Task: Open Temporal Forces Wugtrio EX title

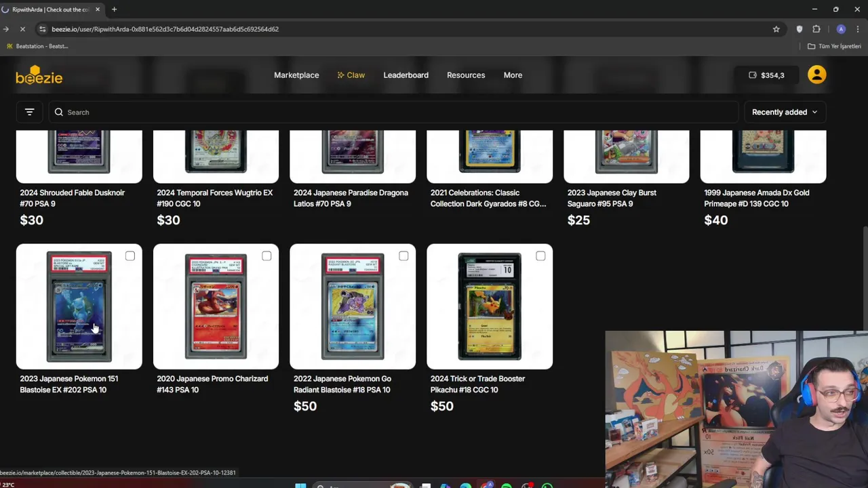Action: [x=214, y=198]
